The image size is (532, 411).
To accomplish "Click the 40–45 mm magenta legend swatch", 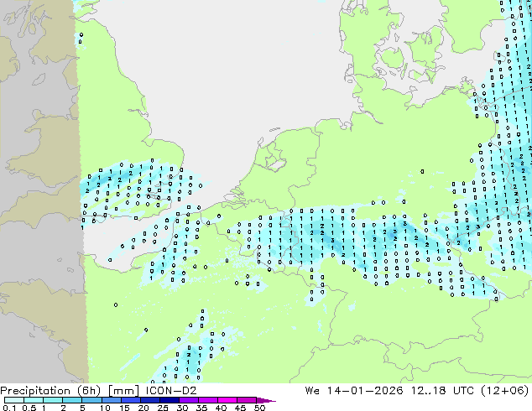I will [227, 400].
